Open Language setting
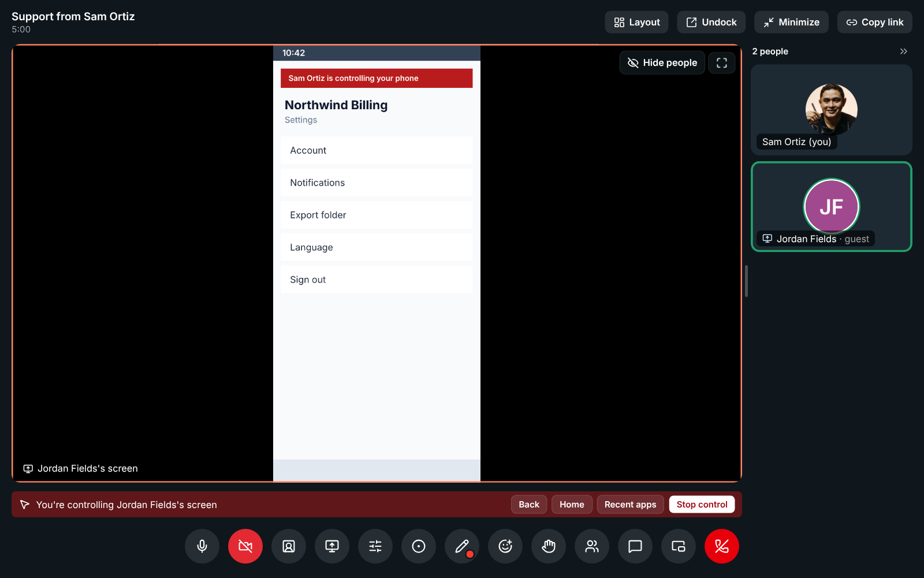 pyautogui.click(x=377, y=247)
